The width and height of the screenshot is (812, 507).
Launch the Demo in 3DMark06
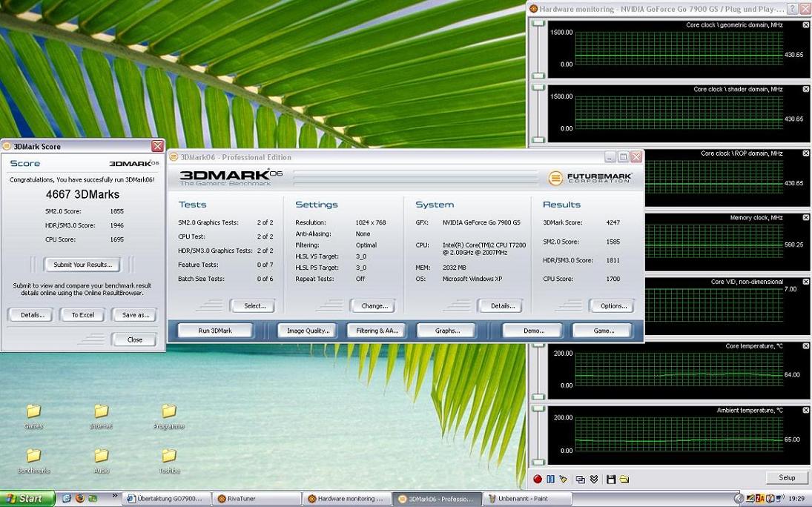pos(533,331)
